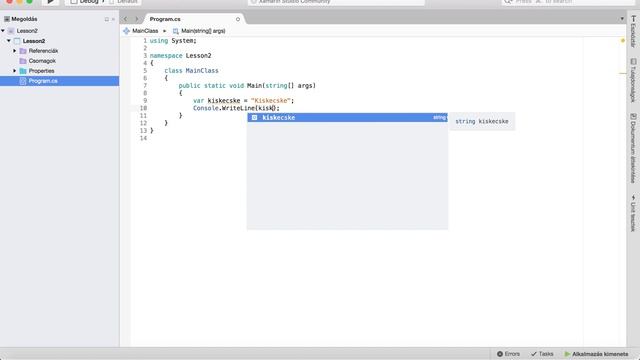Navigate forward with the right arrow
Screen dimensions: 640x360
[137, 19]
